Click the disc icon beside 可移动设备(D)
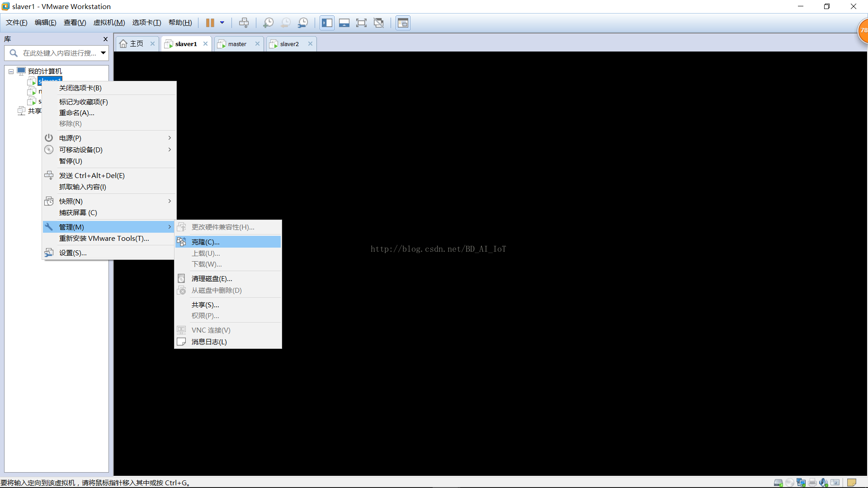Screen dimensions: 868x488 tap(49, 149)
